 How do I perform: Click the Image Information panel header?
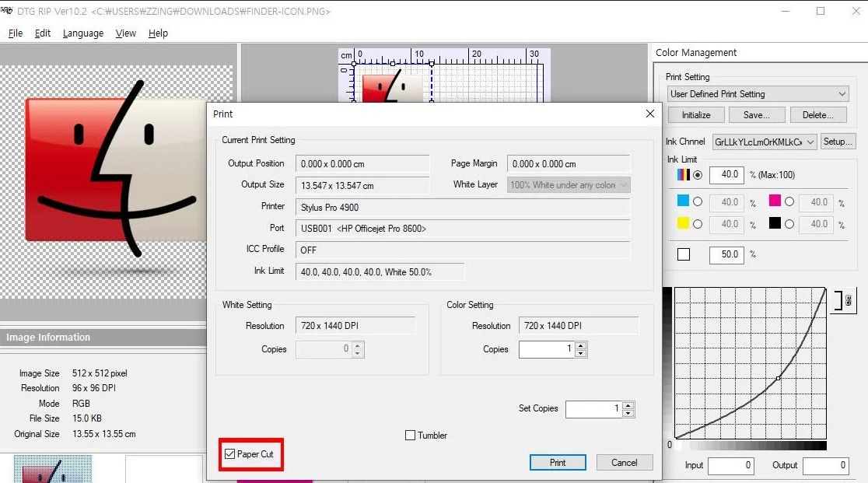pyautogui.click(x=103, y=338)
